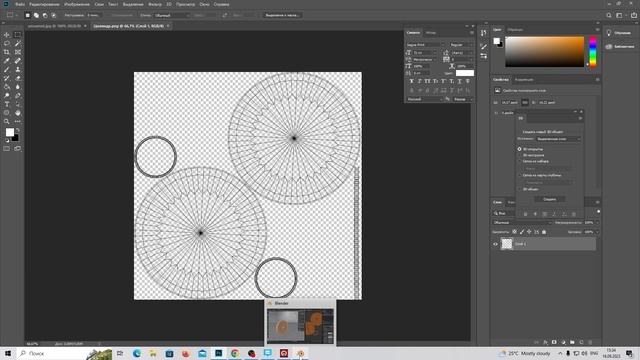Open the layer filter kind dropdown
Image resolution: width=640 pixels, height=360 pixels.
tap(505, 213)
